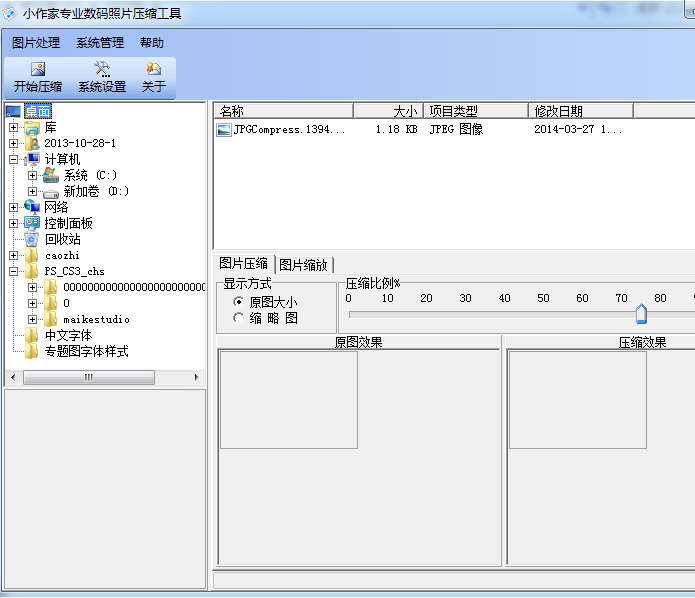Select the 原图大小 radio button

pos(238,302)
